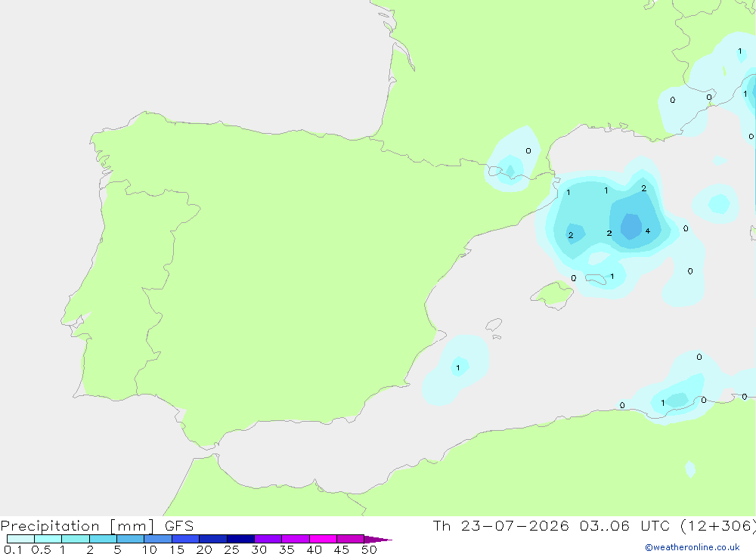Click the 'GFS' model label

(179, 526)
